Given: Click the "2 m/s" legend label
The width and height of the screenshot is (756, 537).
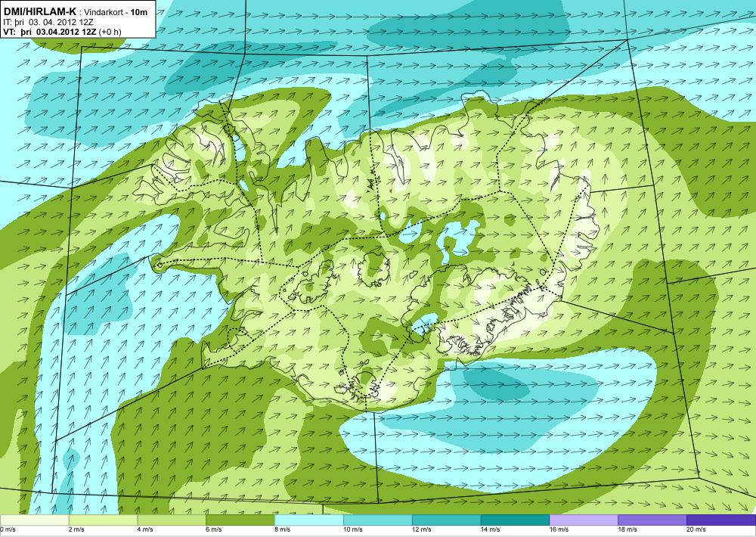Looking at the screenshot, I should (76, 529).
